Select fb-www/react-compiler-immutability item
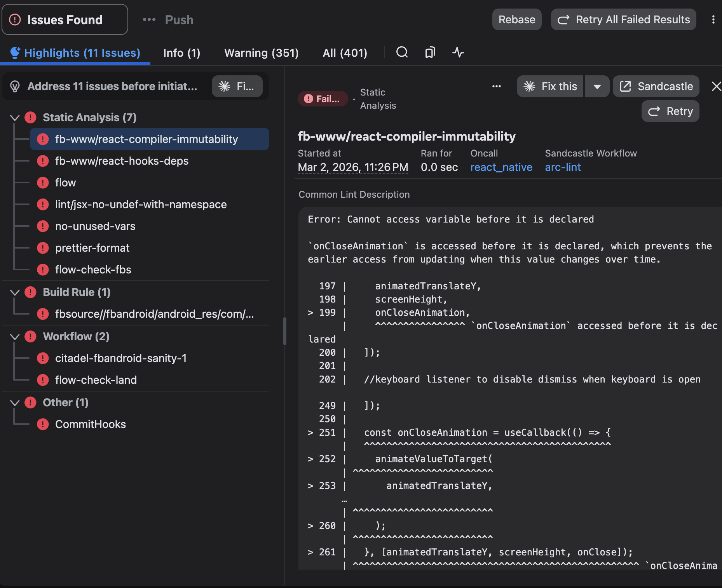Screen dimensions: 722x588 pyautogui.click(x=150, y=139)
